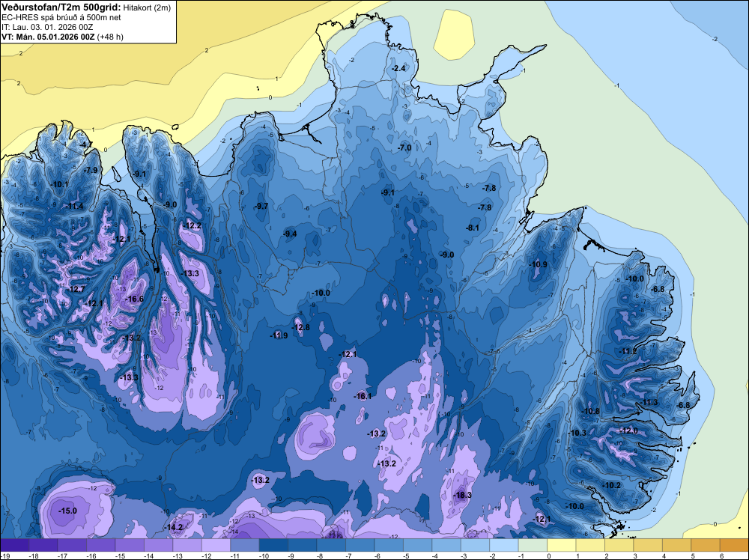749x560 pixels.
Task: Click the -7.9 temperature value
Action: [x=91, y=170]
